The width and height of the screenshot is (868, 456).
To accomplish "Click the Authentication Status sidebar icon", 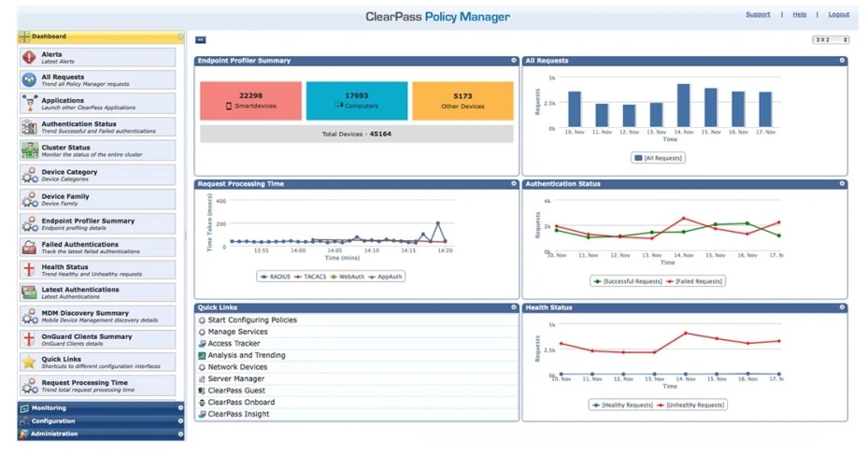I will 29,127.
